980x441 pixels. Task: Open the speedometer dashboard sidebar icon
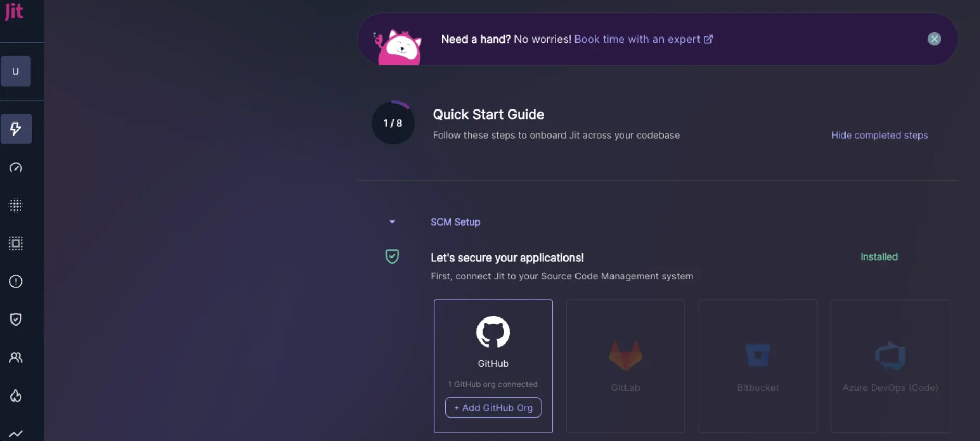[16, 167]
